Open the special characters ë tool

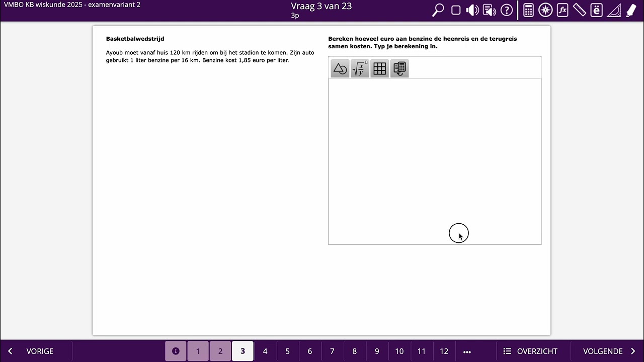tap(597, 10)
